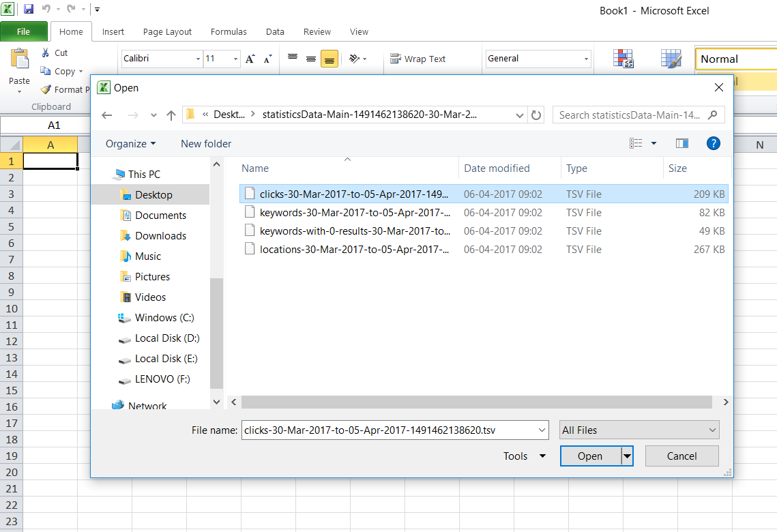This screenshot has height=532, width=777.
Task: Click the Up one level arrow
Action: [x=171, y=115]
